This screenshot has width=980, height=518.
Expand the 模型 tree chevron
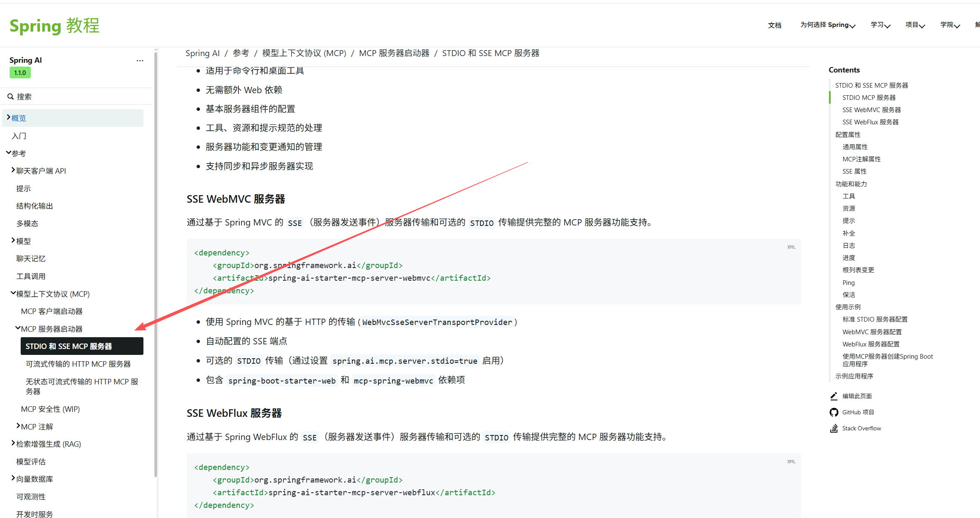point(13,241)
